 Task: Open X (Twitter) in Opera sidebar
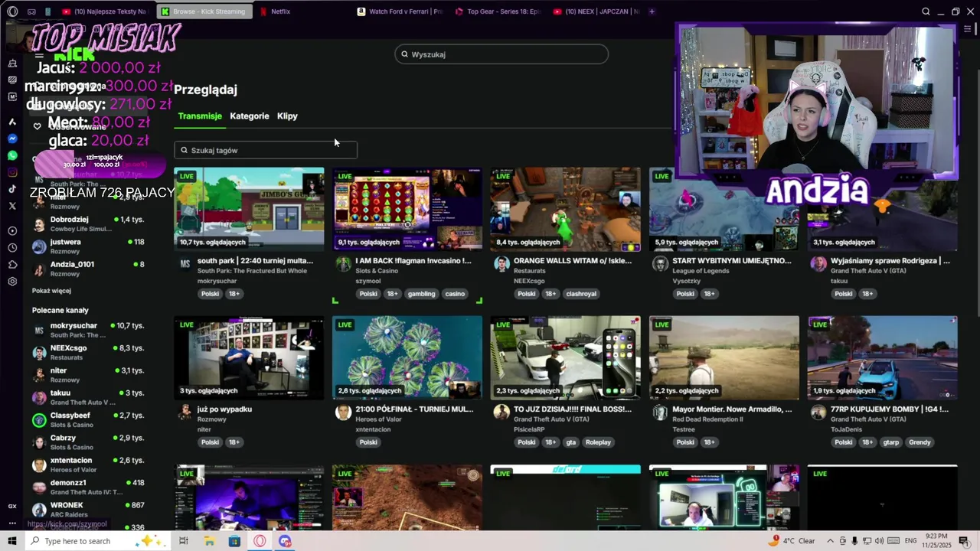tap(12, 206)
